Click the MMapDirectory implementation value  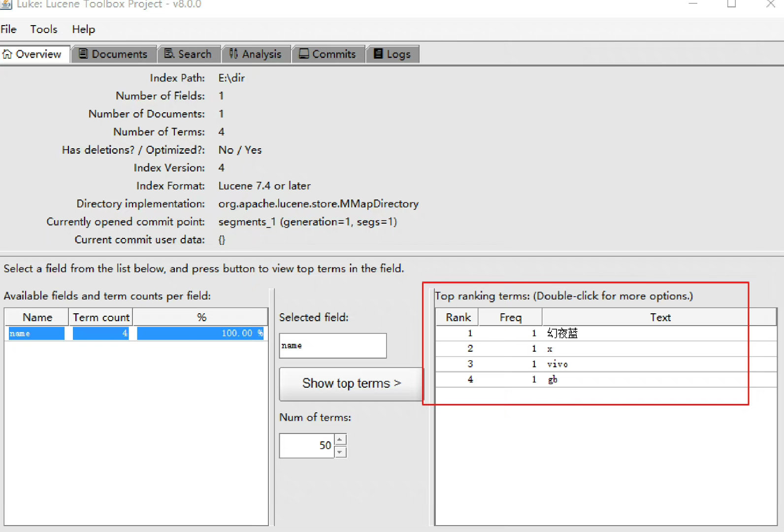tap(318, 204)
